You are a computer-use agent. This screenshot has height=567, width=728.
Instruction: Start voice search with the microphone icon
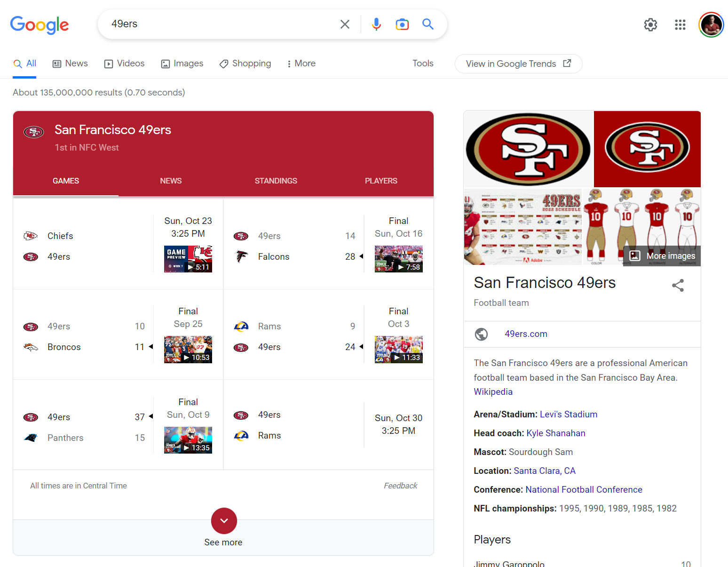click(376, 24)
